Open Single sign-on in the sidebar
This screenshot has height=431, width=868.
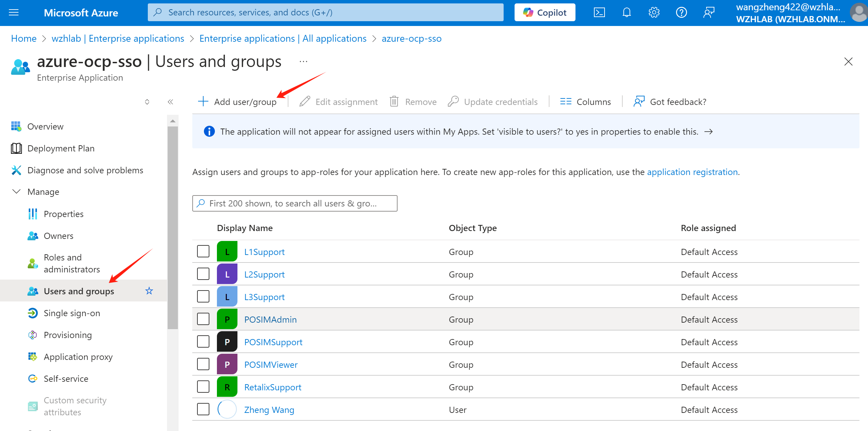click(72, 313)
